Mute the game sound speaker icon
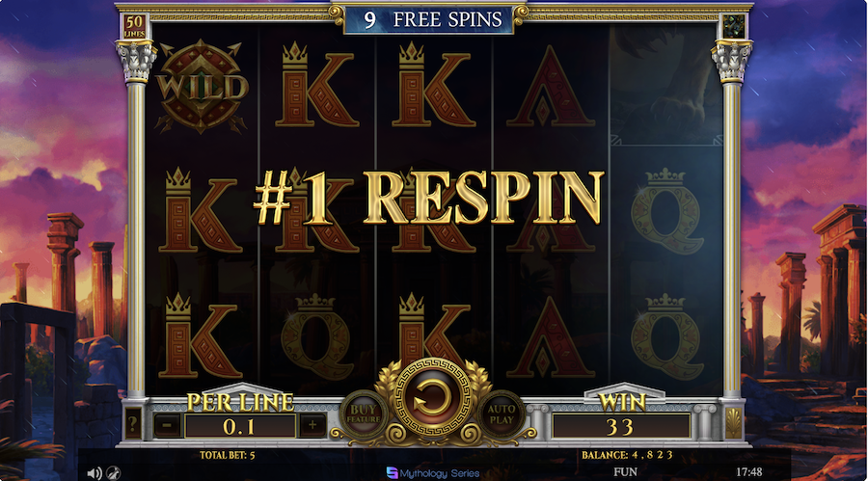 [95, 472]
